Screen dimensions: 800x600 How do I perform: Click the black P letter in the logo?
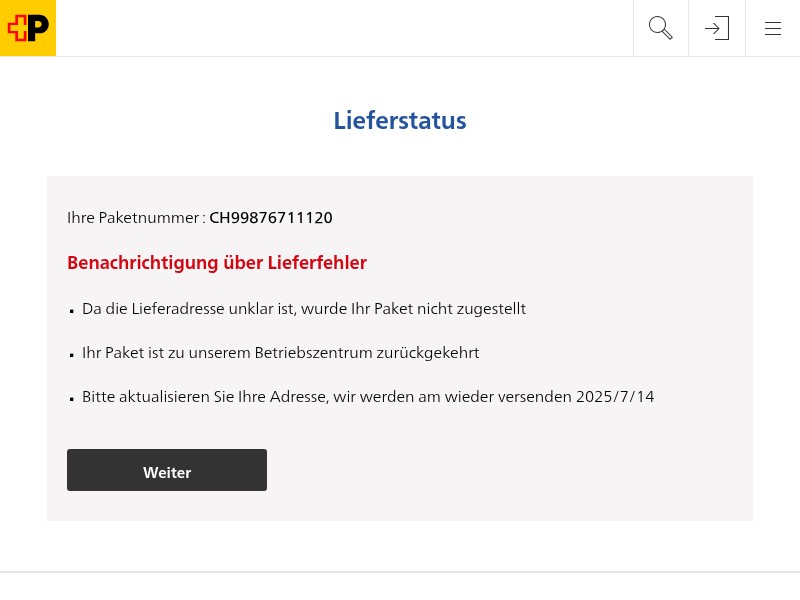click(39, 28)
